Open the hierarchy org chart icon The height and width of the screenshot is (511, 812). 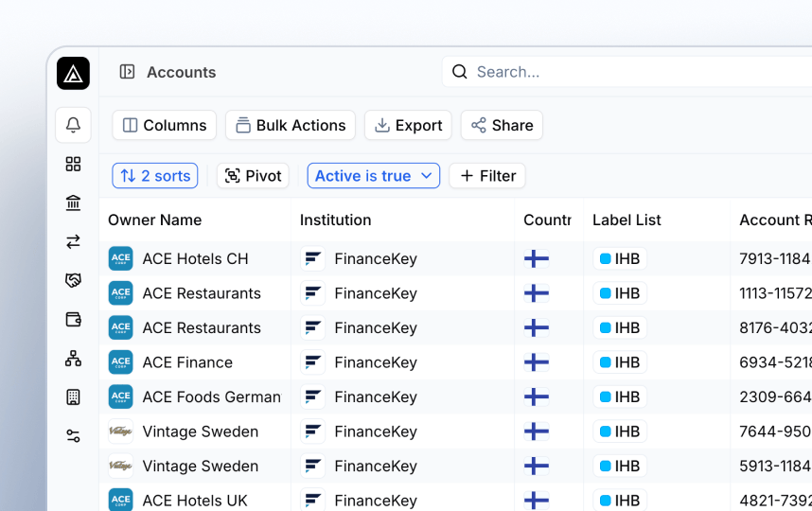pyautogui.click(x=73, y=359)
